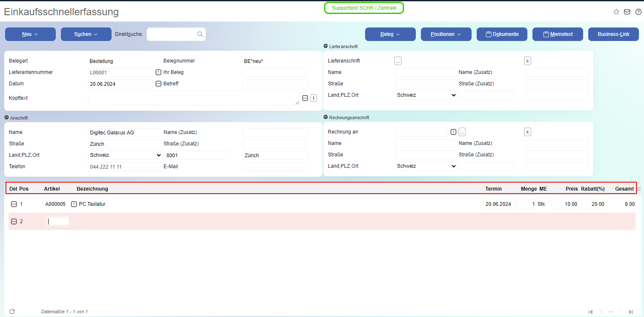Select article number A000005

click(x=55, y=204)
